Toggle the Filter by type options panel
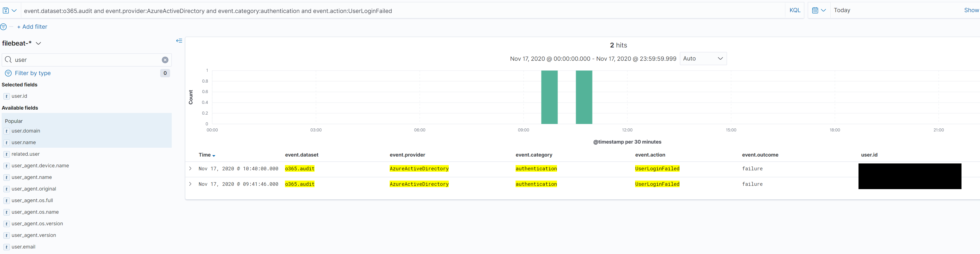This screenshot has height=254, width=980. [x=33, y=73]
